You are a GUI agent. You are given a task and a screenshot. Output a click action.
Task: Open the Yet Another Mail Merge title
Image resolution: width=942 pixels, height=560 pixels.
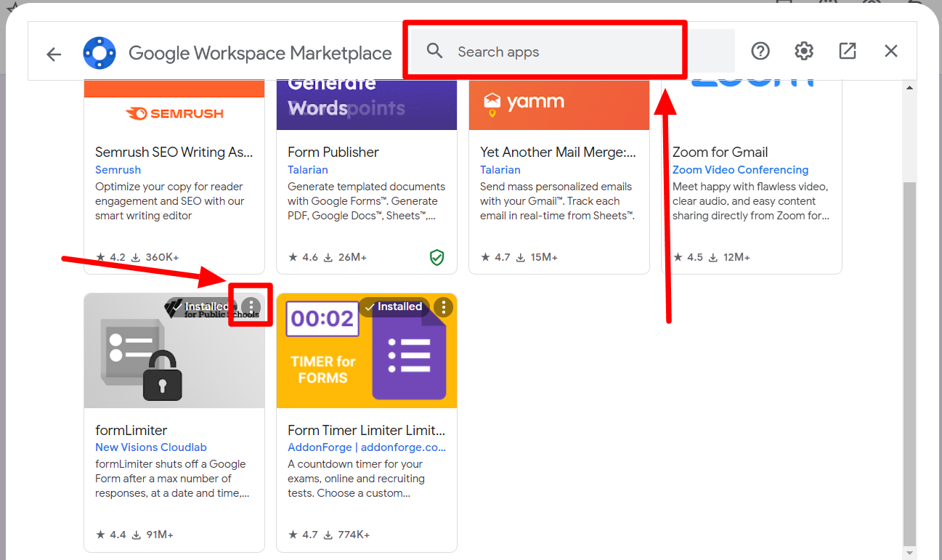click(559, 152)
